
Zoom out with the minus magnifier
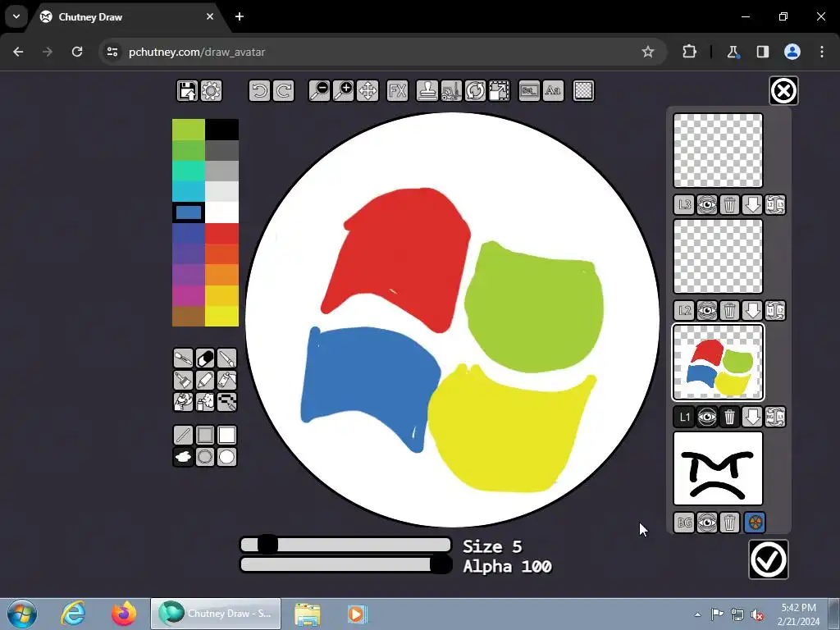pyautogui.click(x=319, y=90)
